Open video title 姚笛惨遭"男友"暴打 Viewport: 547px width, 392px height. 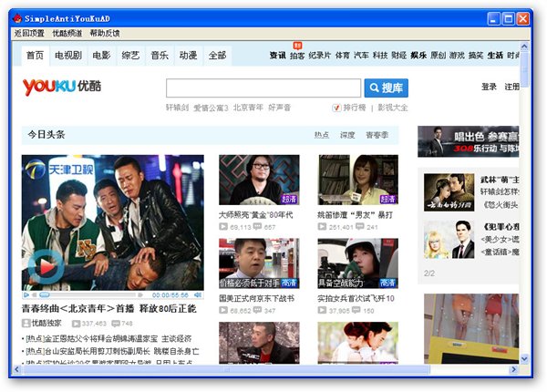[x=356, y=215]
